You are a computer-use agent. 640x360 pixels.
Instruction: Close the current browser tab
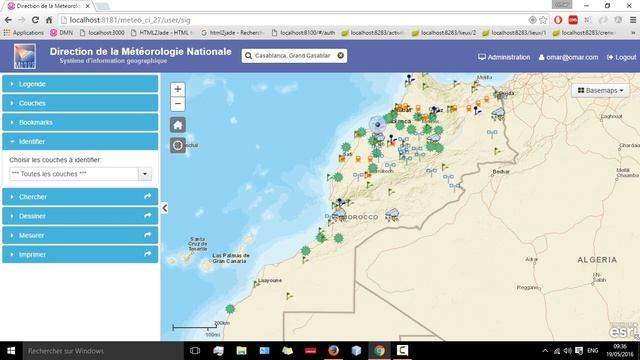[x=87, y=6]
